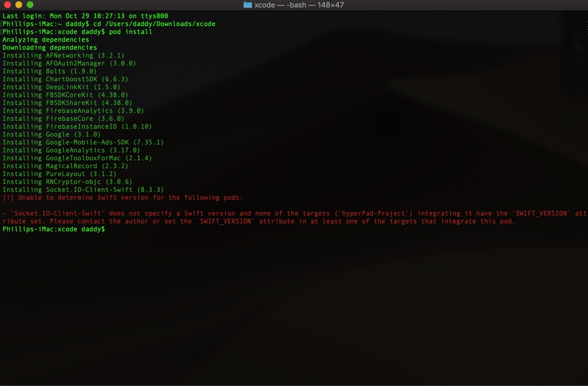
Task: Click the red close traffic light
Action: point(6,5)
